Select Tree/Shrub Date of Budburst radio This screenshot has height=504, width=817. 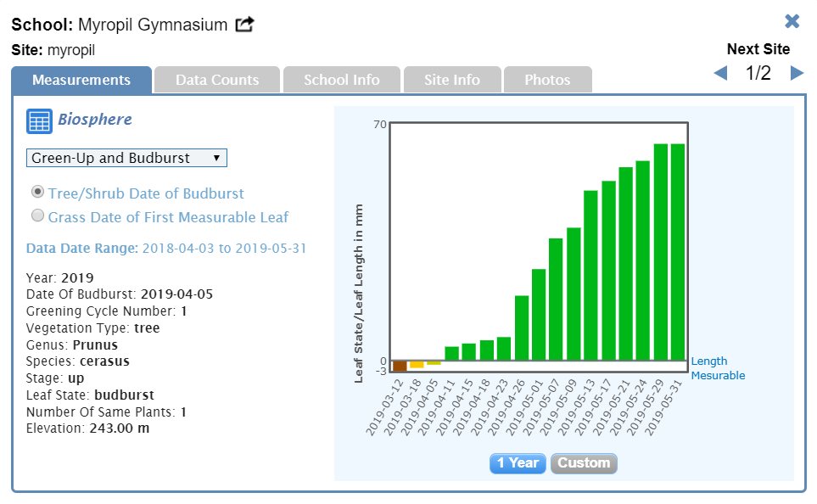37,193
